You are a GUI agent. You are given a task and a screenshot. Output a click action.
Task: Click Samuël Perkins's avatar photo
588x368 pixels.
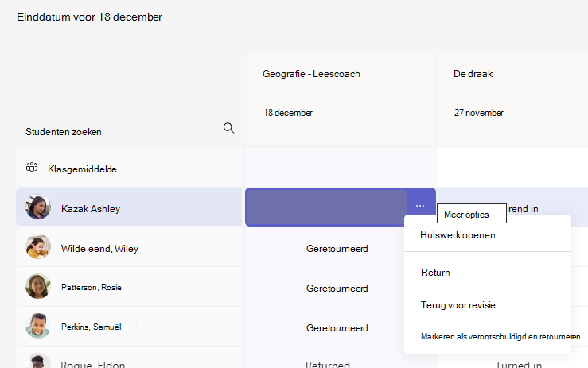tap(38, 326)
